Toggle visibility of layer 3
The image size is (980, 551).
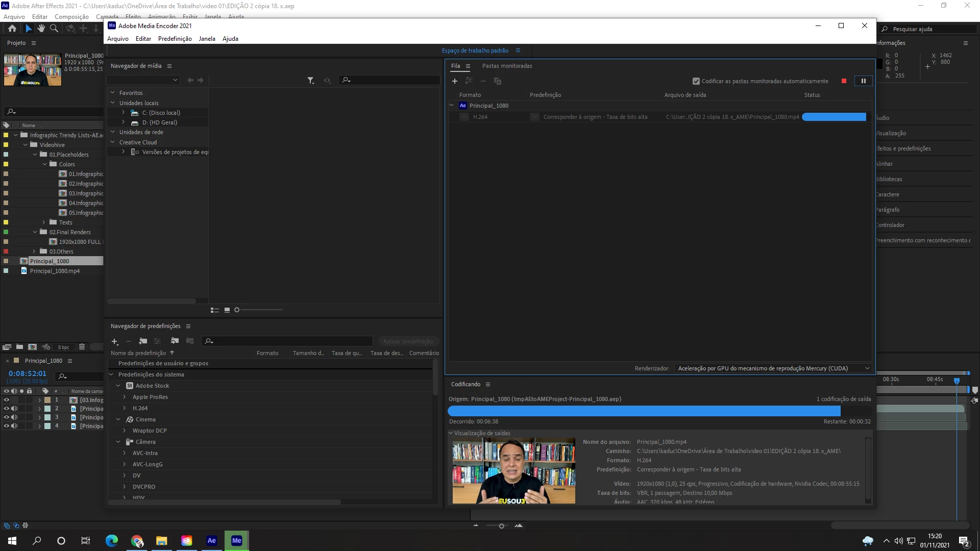pos(7,417)
